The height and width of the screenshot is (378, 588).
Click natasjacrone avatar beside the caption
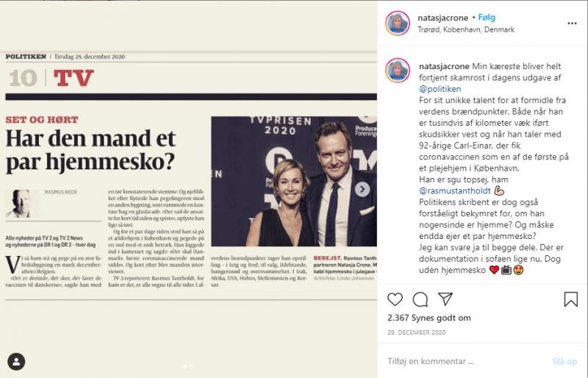[x=398, y=71]
